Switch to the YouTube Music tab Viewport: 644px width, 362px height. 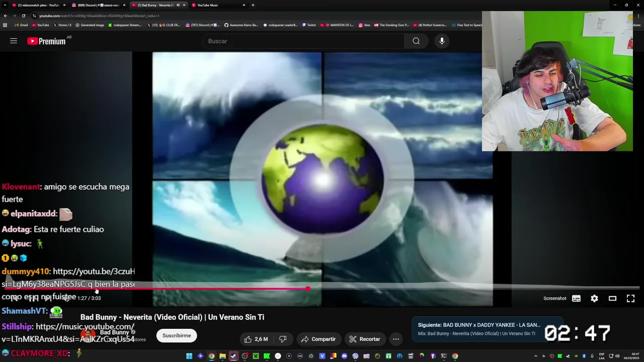218,5
